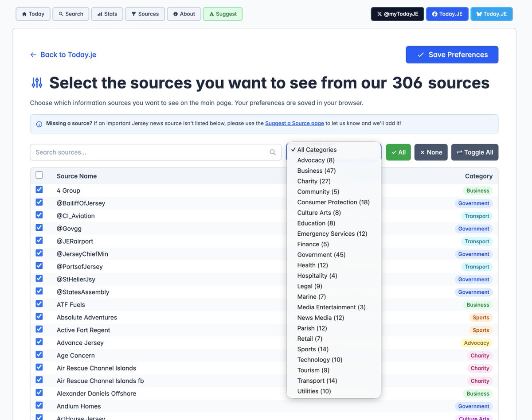Open the Search nav button
The image size is (532, 420).
click(x=70, y=14)
